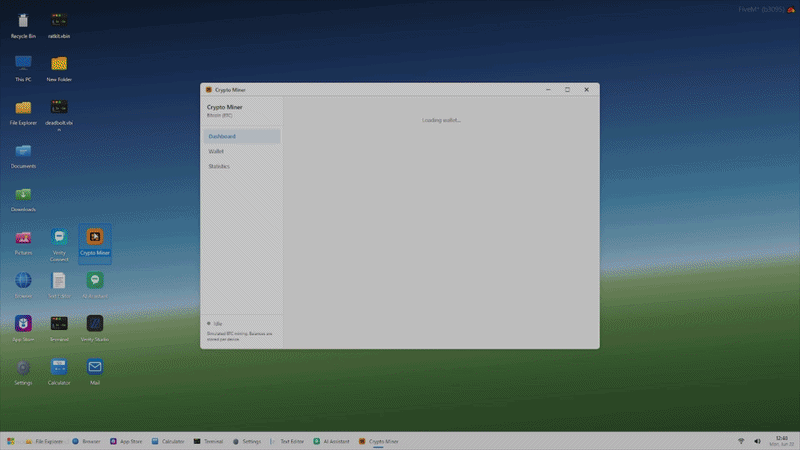This screenshot has height=450, width=800.
Task: Click the Crypto Miner sidebar heading
Action: (x=224, y=107)
